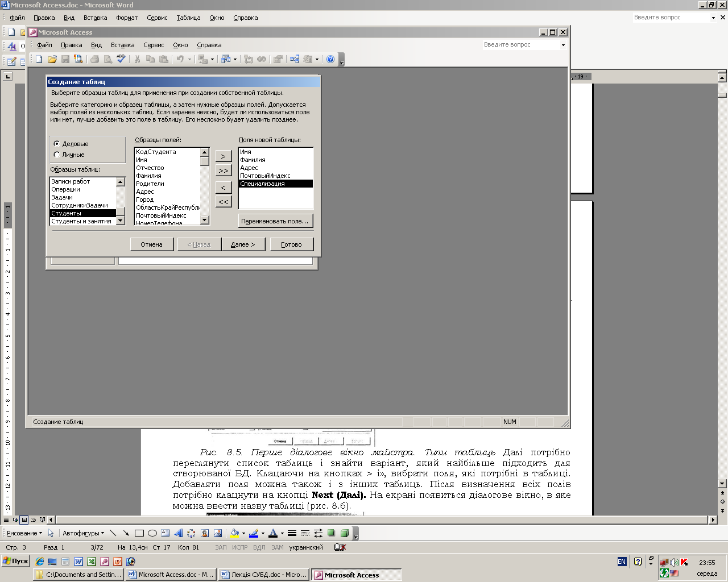Open Файл menu in Access window
The image size is (728, 582).
click(44, 45)
